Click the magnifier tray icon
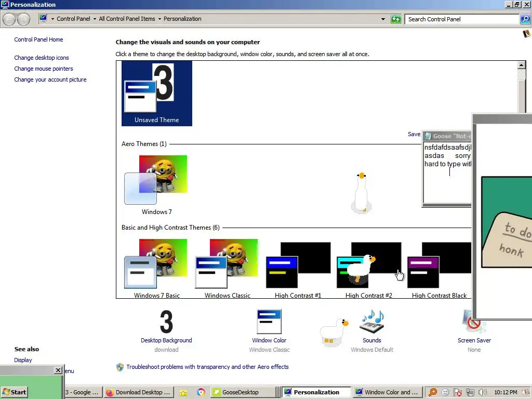Viewport: 532px width, 399px height. click(433, 392)
